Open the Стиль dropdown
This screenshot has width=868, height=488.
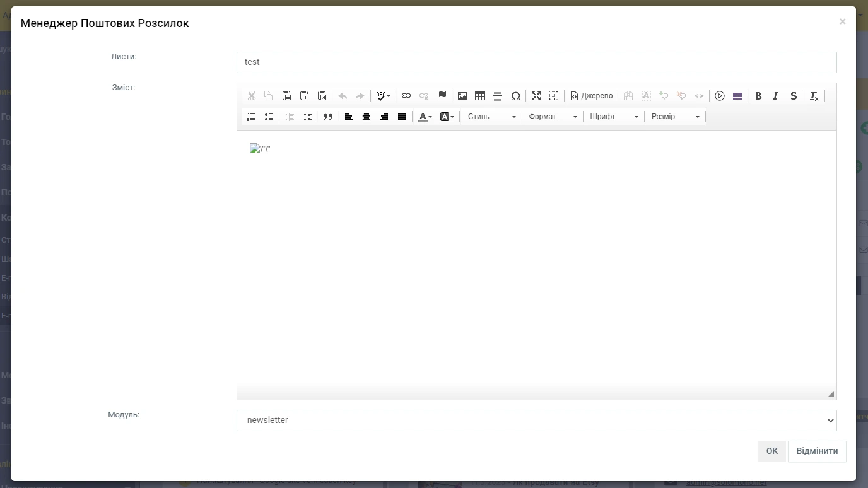[x=491, y=117]
